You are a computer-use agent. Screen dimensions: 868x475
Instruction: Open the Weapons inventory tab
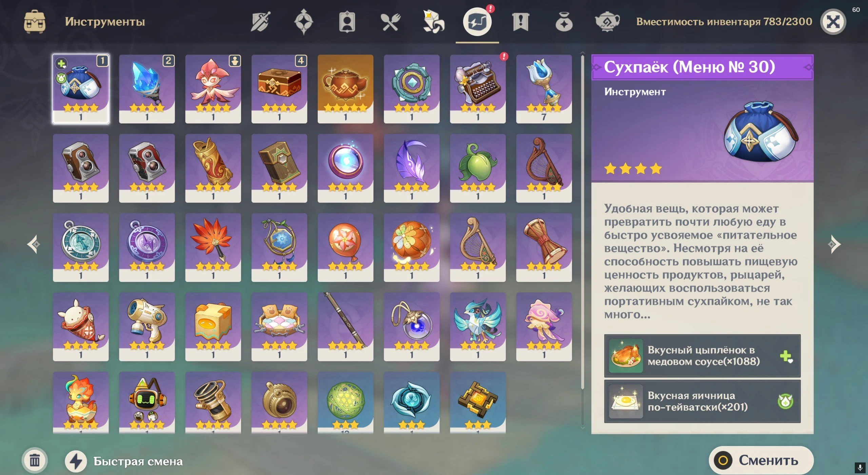point(260,22)
